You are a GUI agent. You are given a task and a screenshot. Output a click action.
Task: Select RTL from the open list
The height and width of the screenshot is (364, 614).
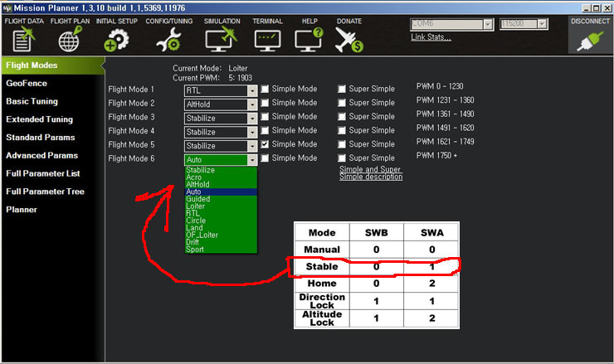coord(221,213)
